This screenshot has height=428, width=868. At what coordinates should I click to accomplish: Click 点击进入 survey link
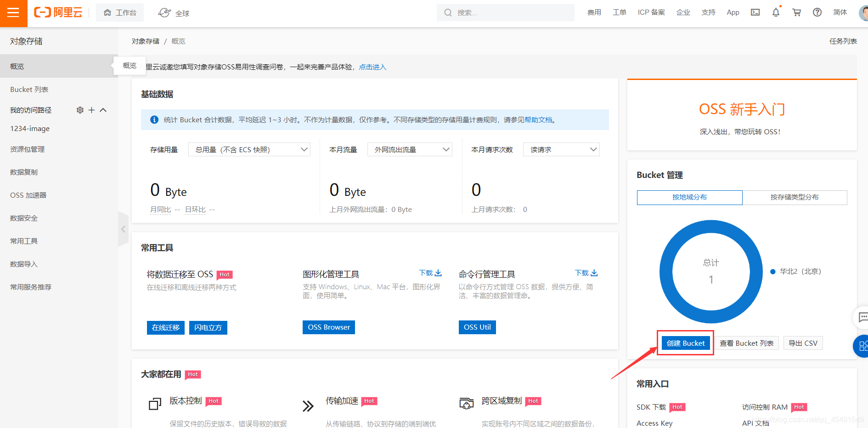point(372,67)
